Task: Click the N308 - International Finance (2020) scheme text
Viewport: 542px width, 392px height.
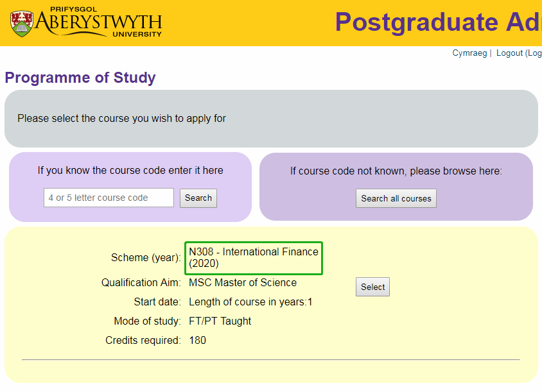Action: [x=253, y=258]
